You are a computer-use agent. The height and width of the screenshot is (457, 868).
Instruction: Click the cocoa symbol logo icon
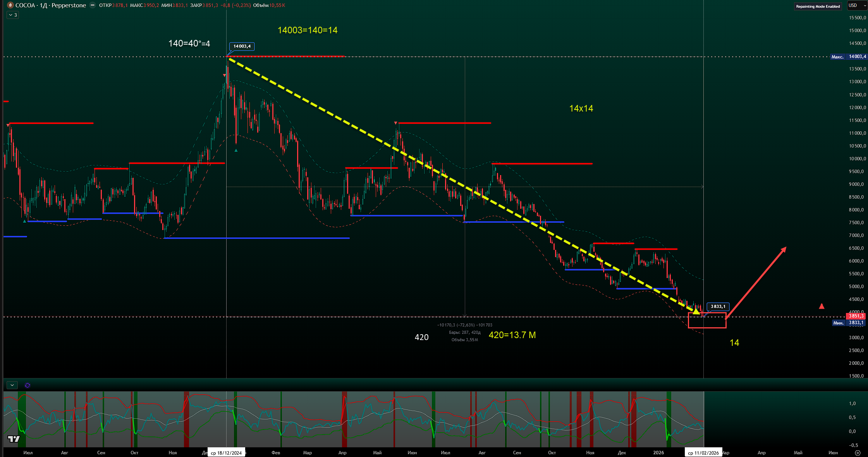pos(10,5)
